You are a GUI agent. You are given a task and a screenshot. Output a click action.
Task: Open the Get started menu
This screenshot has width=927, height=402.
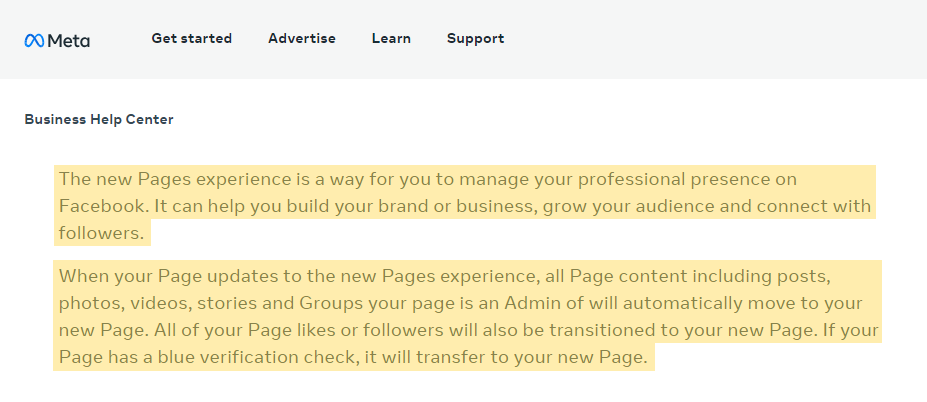coord(192,38)
